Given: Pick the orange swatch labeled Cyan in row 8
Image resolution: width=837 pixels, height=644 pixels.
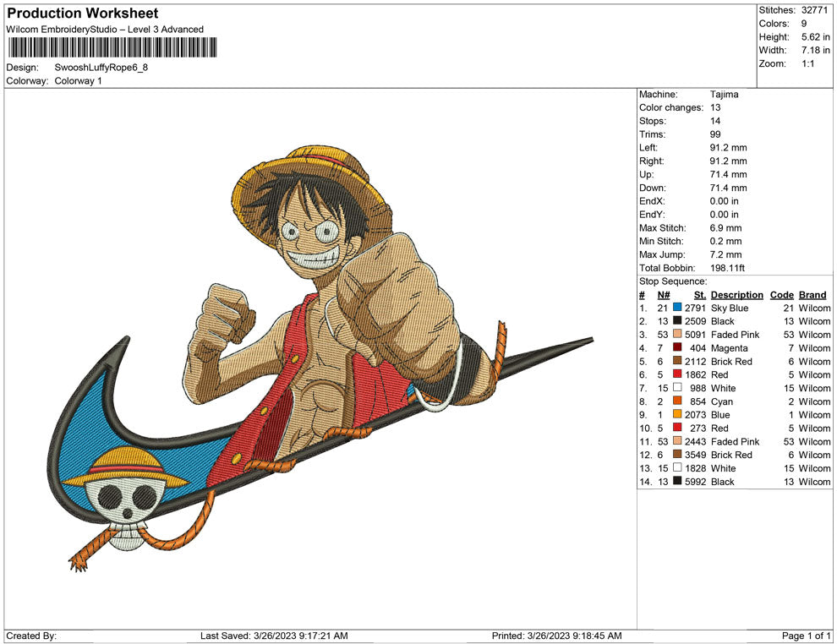Looking at the screenshot, I should pyautogui.click(x=677, y=401).
